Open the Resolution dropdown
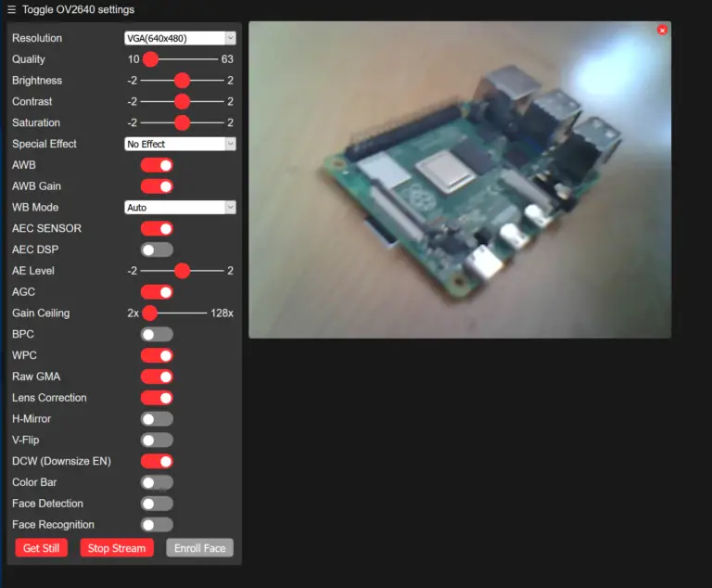 coord(180,38)
